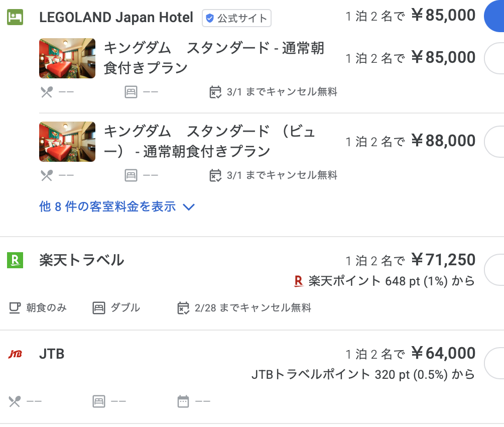Expand the other 8 room rates
This screenshot has width=504, height=427.
tap(107, 206)
